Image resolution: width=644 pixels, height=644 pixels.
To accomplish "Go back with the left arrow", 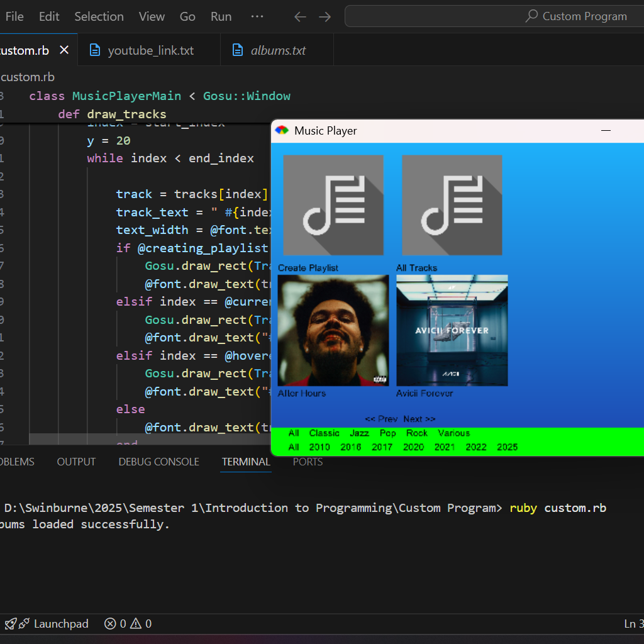I will click(300, 17).
